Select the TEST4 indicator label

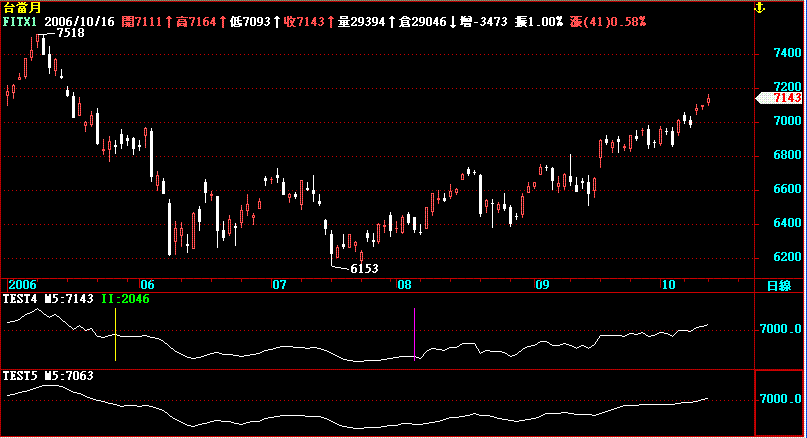pyautogui.click(x=20, y=298)
